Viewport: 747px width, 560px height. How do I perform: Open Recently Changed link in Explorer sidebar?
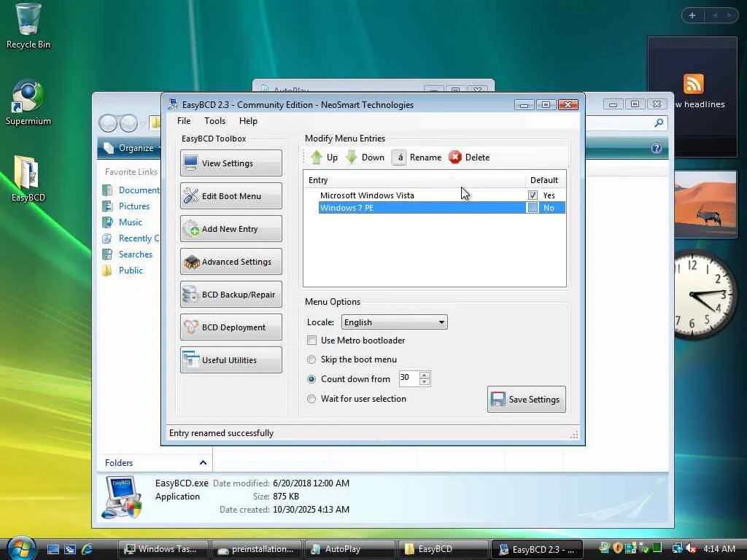tap(131, 238)
